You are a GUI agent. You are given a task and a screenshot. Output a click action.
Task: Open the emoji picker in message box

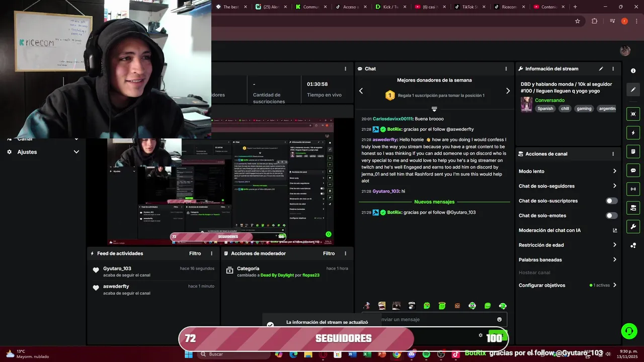[499, 319]
